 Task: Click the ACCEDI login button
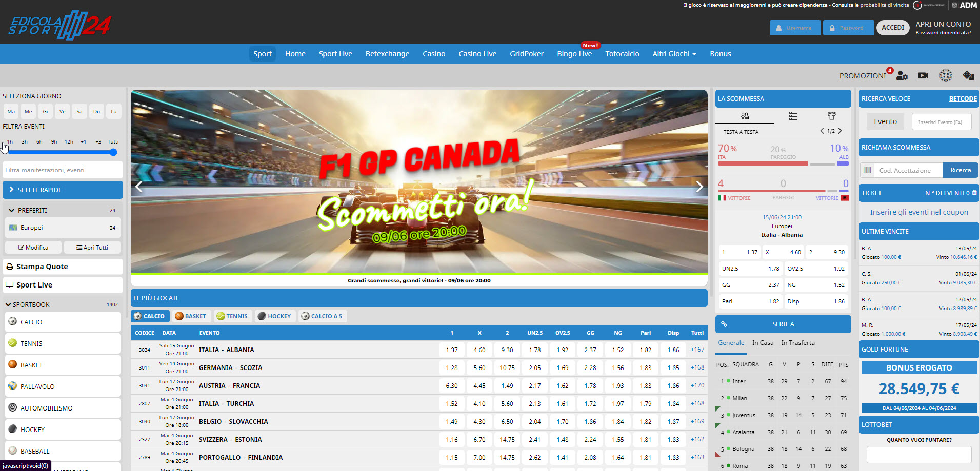[x=893, y=28]
